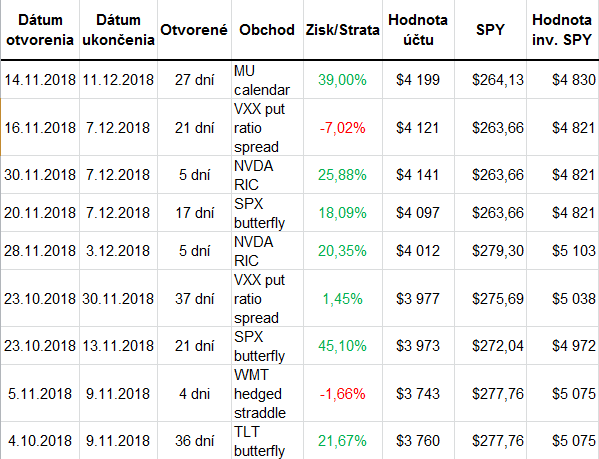
Task: Click the Obchod header cell
Action: (x=267, y=30)
